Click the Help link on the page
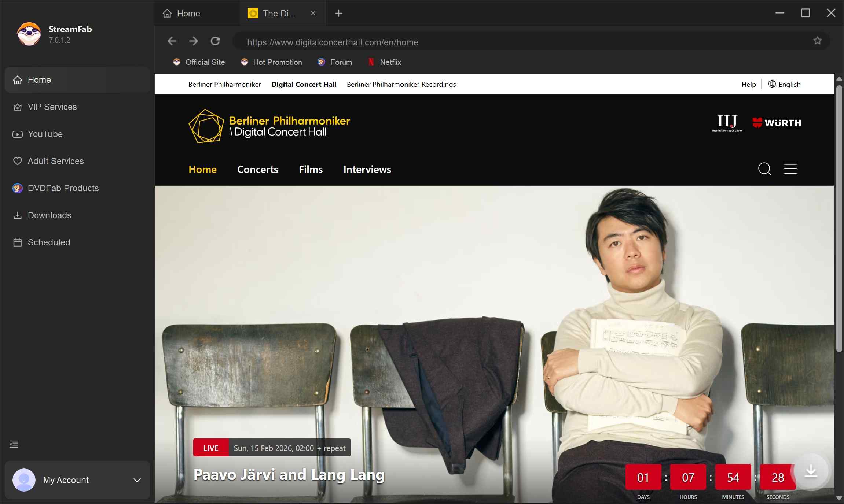This screenshot has width=844, height=504. point(748,84)
